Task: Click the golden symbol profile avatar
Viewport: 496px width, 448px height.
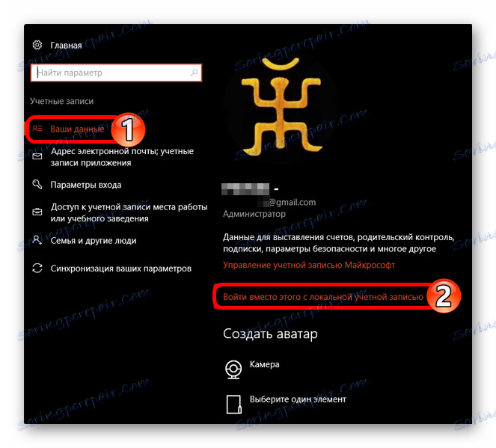Action: [281, 108]
